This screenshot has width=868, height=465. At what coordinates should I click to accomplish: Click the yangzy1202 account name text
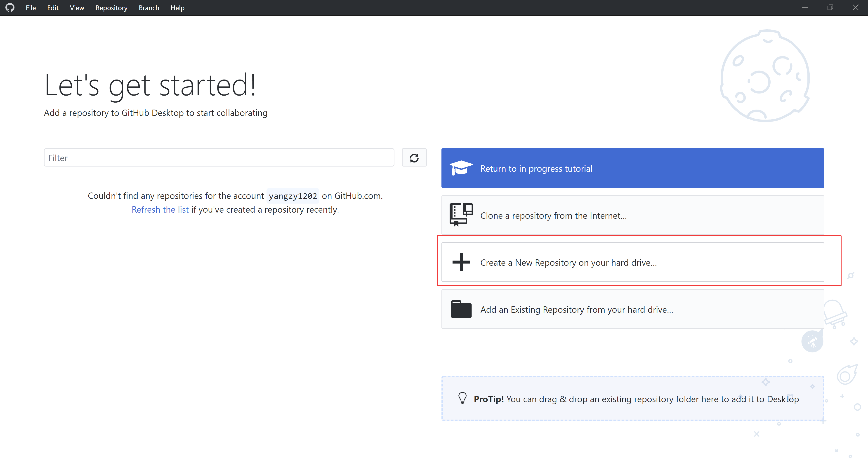(293, 196)
